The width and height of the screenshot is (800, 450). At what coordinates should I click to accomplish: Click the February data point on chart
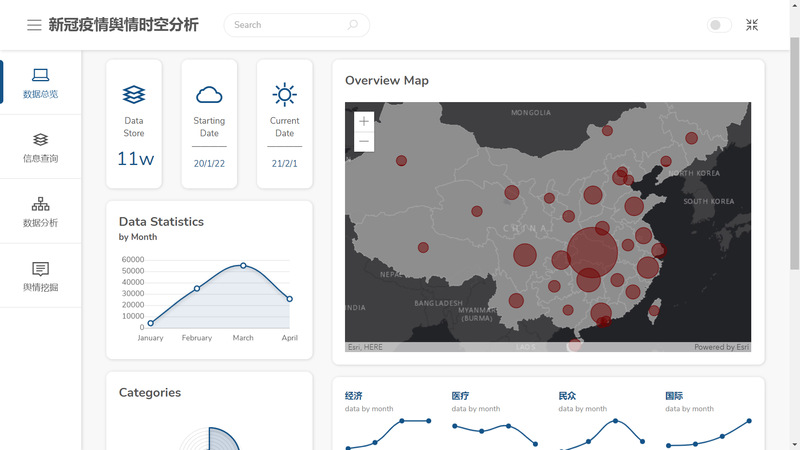197,288
